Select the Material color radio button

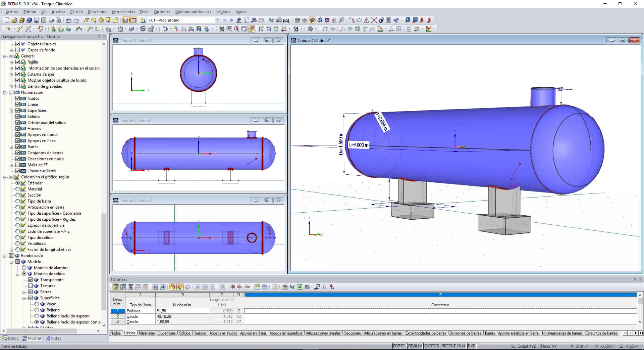click(x=18, y=189)
